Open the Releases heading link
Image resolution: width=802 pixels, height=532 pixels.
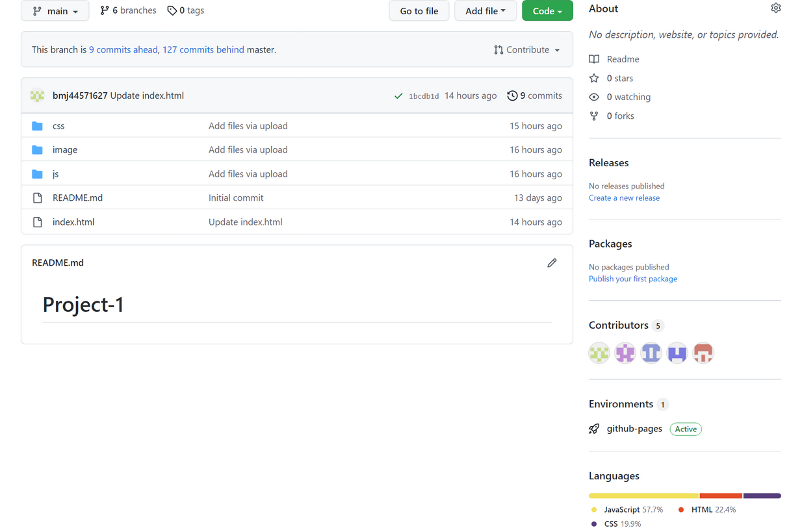608,162
